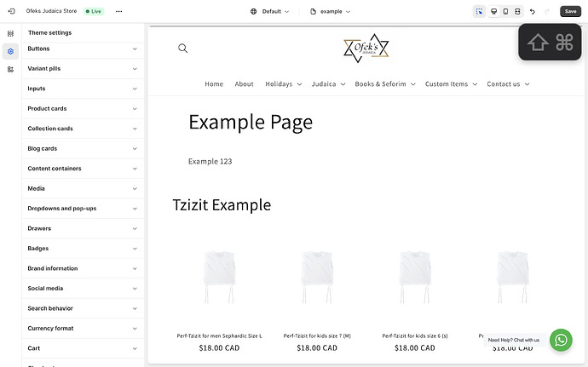Viewport: 588px width, 367px height.
Task: Click the undo arrow icon
Action: [x=532, y=12]
